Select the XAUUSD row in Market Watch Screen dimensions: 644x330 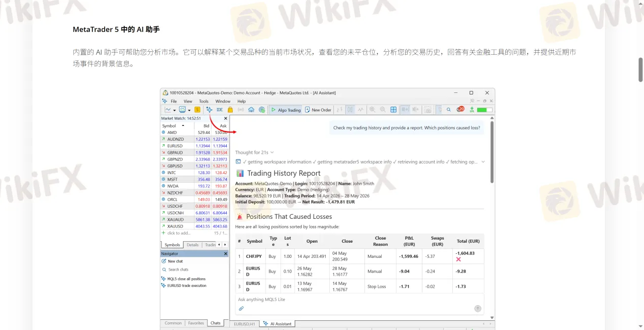194,226
